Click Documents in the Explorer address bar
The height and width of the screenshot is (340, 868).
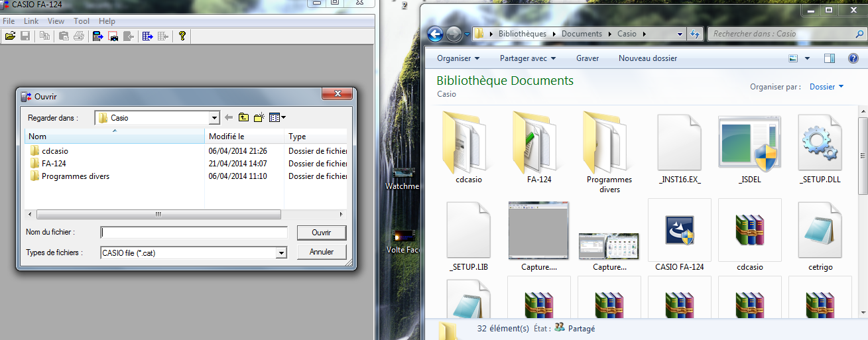[x=582, y=34]
